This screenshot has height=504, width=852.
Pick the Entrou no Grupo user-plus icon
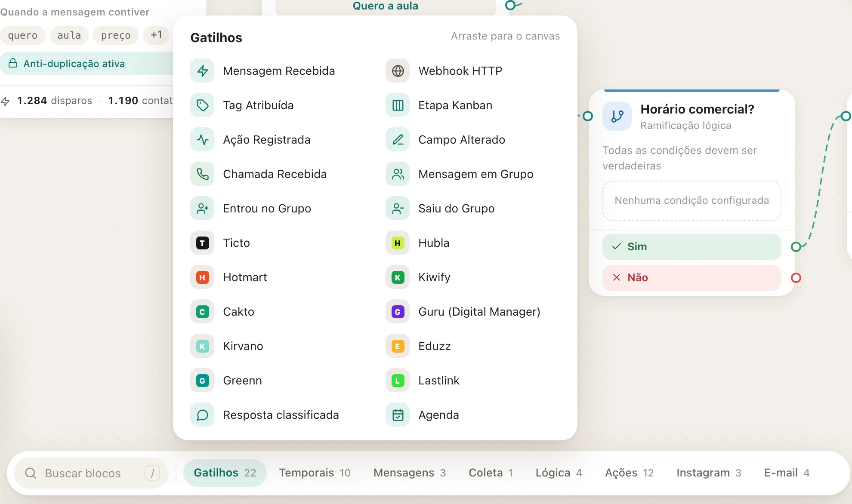[x=202, y=209]
